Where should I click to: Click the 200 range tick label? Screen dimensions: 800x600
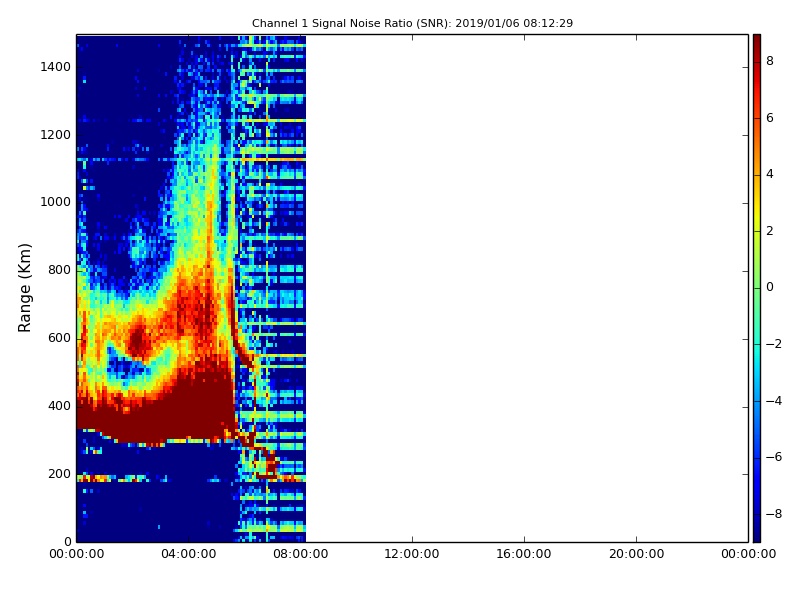(x=59, y=474)
